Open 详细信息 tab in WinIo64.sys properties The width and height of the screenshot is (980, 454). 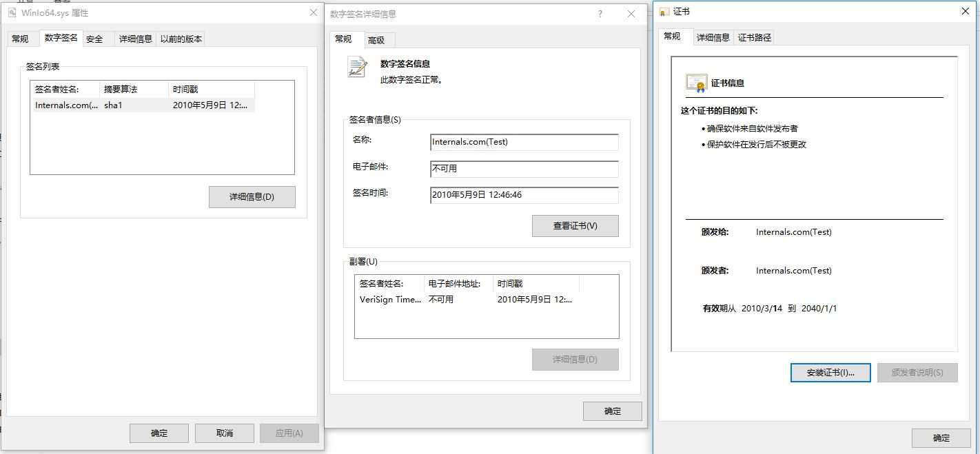click(136, 39)
